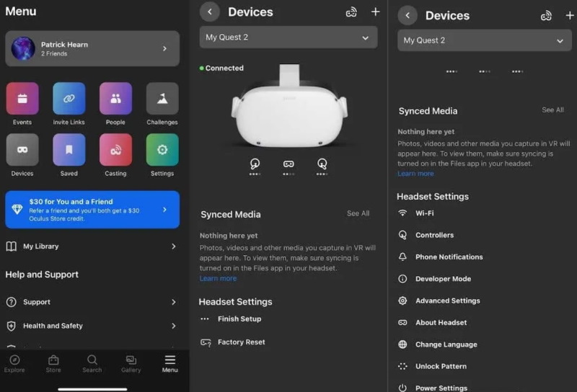Image resolution: width=577 pixels, height=392 pixels.
Task: Expand the Health and Safety chevron
Action: pos(173,326)
